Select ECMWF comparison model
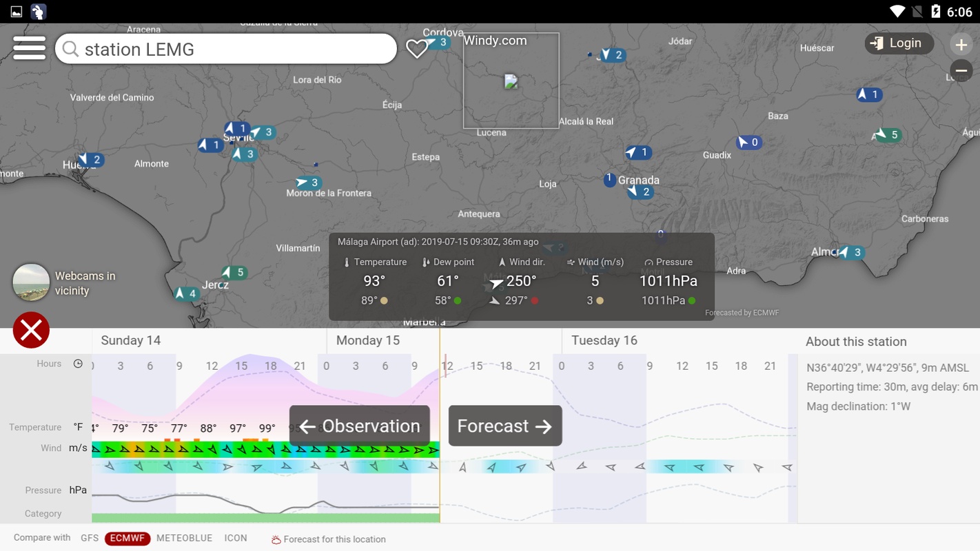 127,538
